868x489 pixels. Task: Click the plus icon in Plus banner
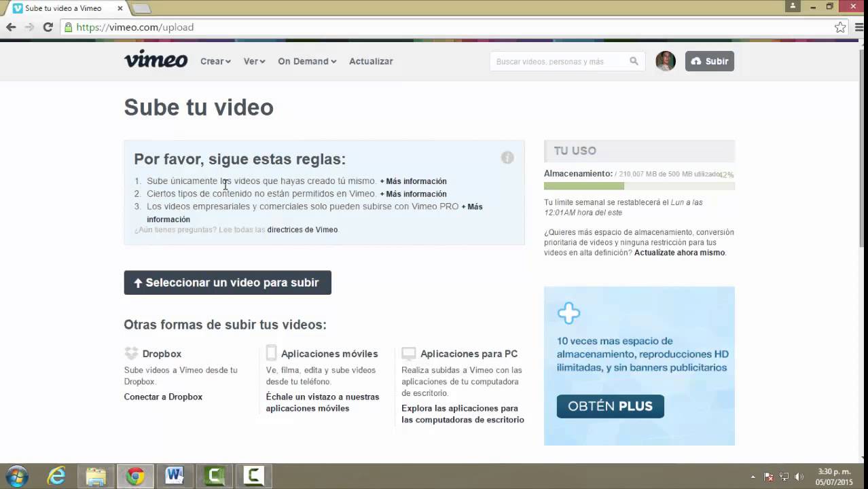tap(568, 313)
